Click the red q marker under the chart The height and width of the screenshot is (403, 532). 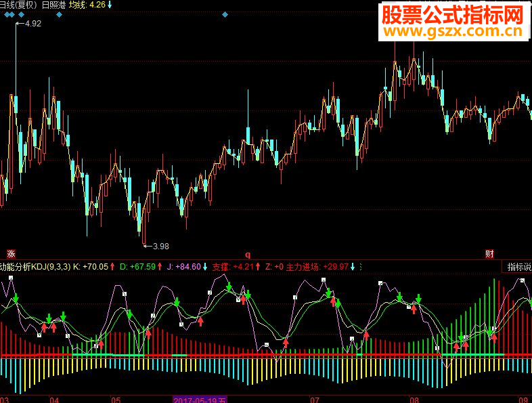pos(248,255)
